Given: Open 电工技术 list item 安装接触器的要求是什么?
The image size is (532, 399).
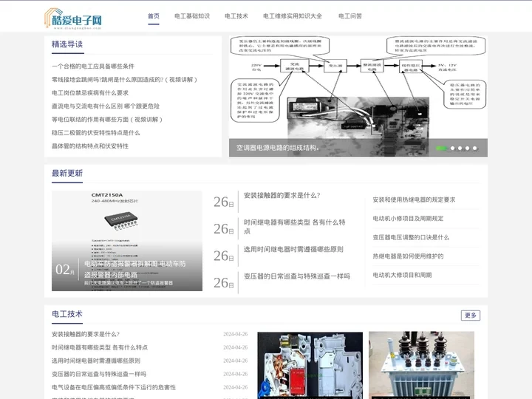Looking at the screenshot, I should (86, 334).
